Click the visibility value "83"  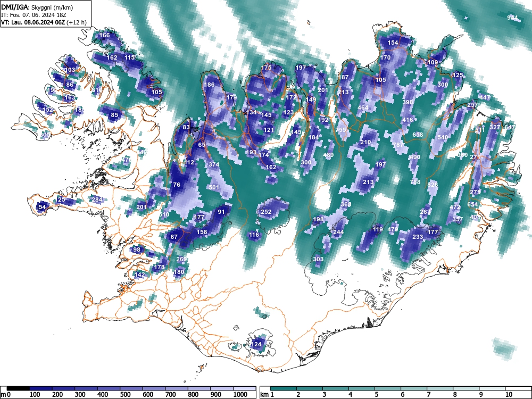click(x=186, y=127)
